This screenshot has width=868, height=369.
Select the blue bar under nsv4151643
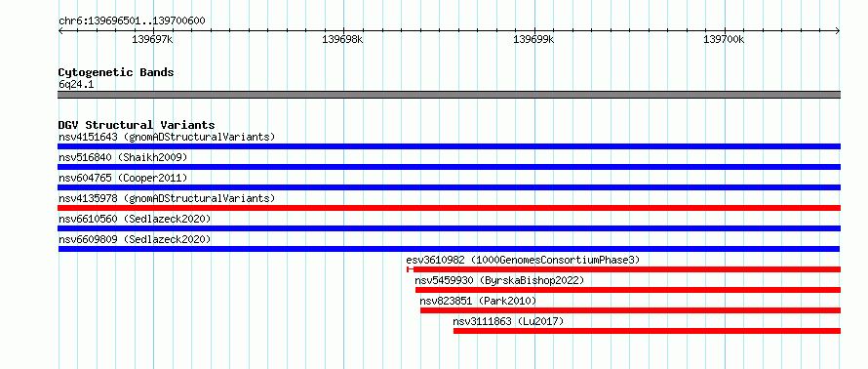(x=449, y=146)
